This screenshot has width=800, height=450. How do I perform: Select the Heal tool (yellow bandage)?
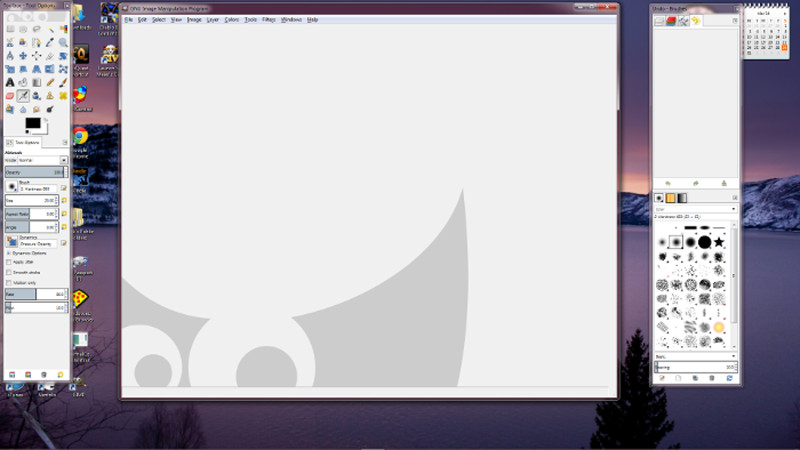tap(63, 96)
